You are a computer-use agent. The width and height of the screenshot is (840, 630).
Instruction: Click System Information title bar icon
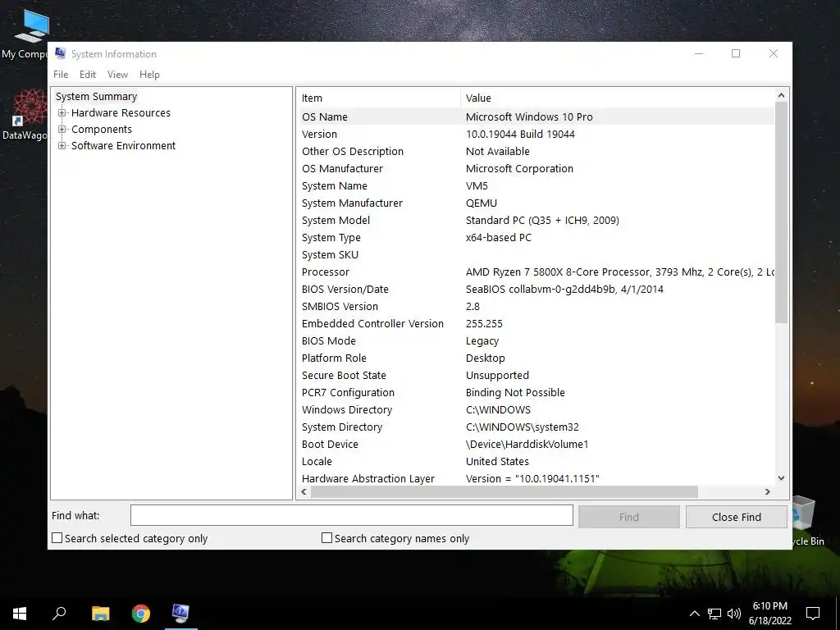click(x=61, y=53)
